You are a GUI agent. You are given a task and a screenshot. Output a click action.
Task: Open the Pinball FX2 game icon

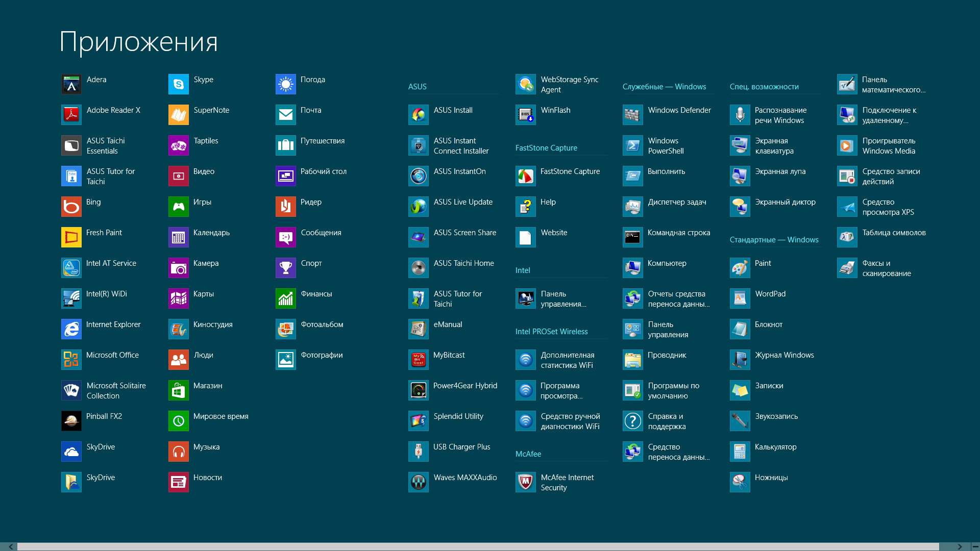[x=71, y=421]
